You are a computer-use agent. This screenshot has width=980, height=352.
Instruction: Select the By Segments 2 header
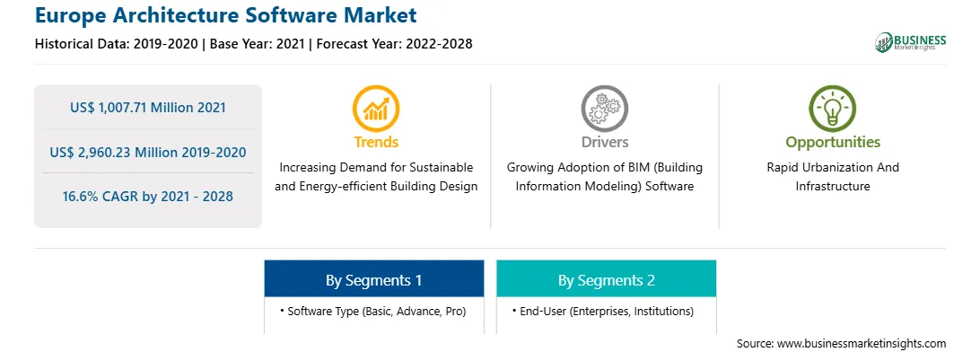click(x=607, y=279)
